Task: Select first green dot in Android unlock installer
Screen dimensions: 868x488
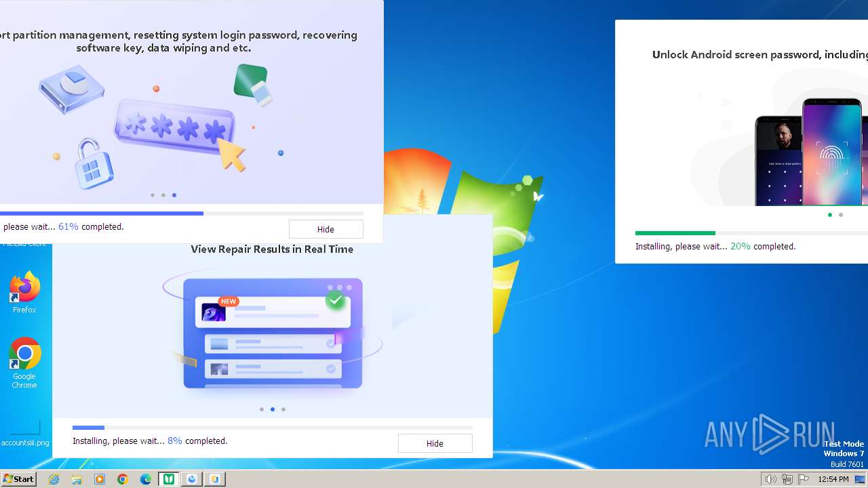Action: point(830,215)
